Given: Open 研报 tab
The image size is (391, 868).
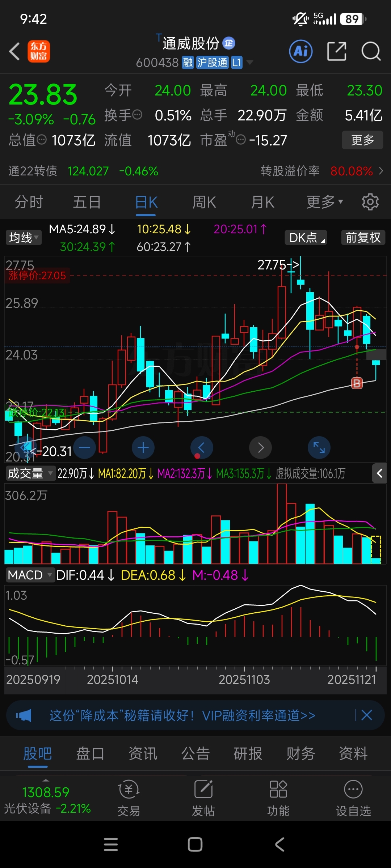Looking at the screenshot, I should tap(248, 754).
